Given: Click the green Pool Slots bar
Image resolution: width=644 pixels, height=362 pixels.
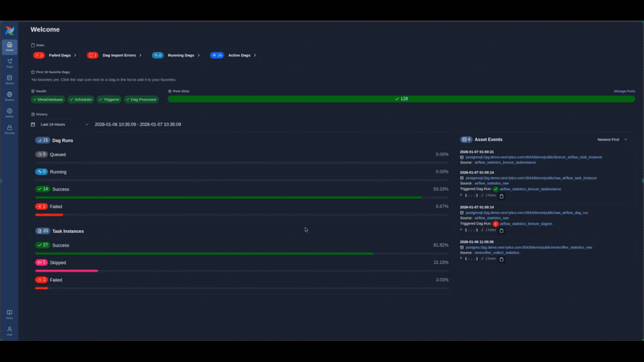Looking at the screenshot, I should tap(400, 99).
